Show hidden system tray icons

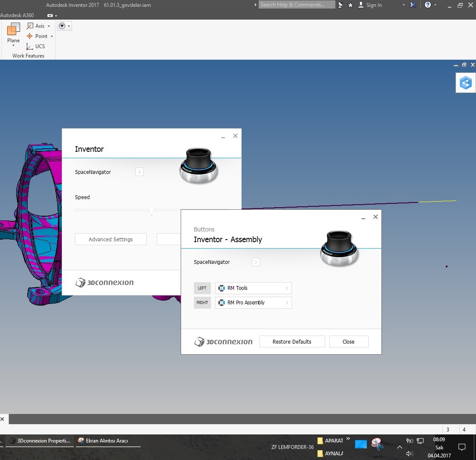(400, 447)
